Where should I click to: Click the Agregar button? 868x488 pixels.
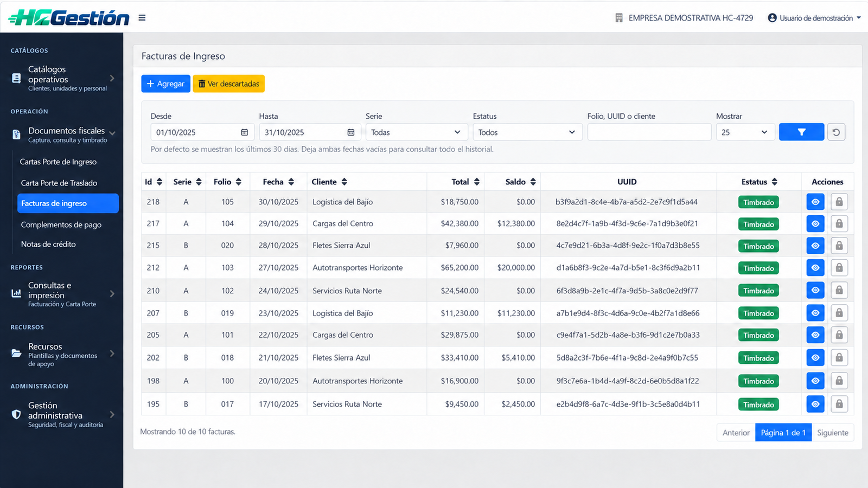[165, 84]
